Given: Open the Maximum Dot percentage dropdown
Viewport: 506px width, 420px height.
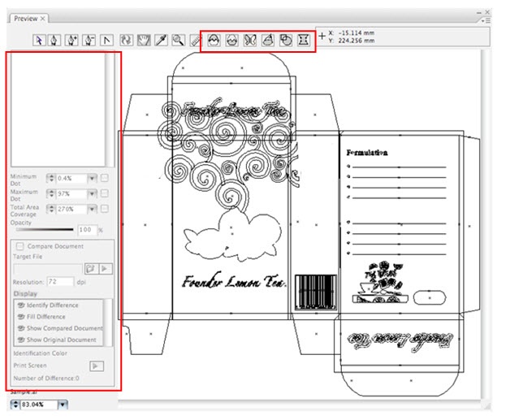Looking at the screenshot, I should pyautogui.click(x=92, y=193).
